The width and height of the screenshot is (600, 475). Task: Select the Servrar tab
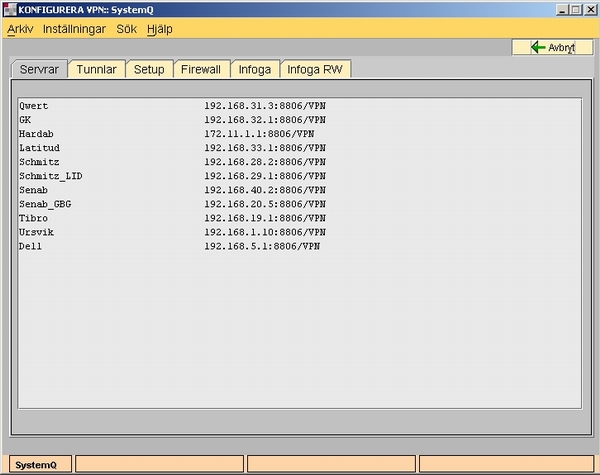coord(40,69)
